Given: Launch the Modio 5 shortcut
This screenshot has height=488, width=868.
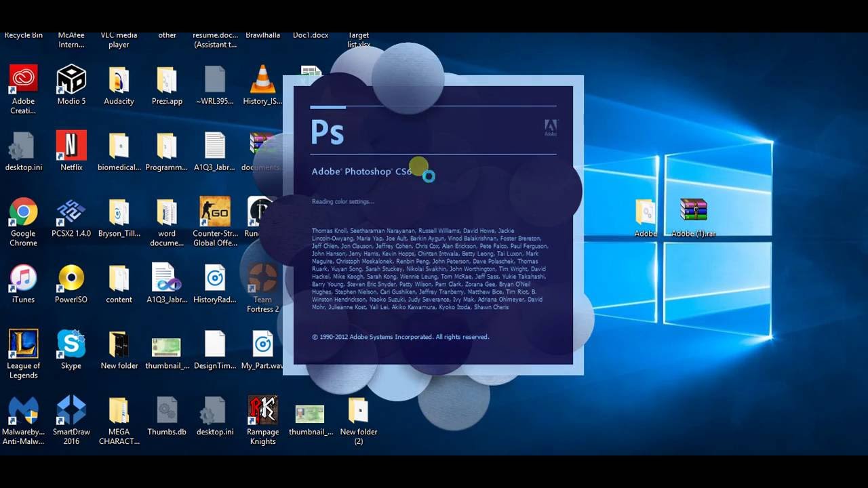Looking at the screenshot, I should (71, 79).
